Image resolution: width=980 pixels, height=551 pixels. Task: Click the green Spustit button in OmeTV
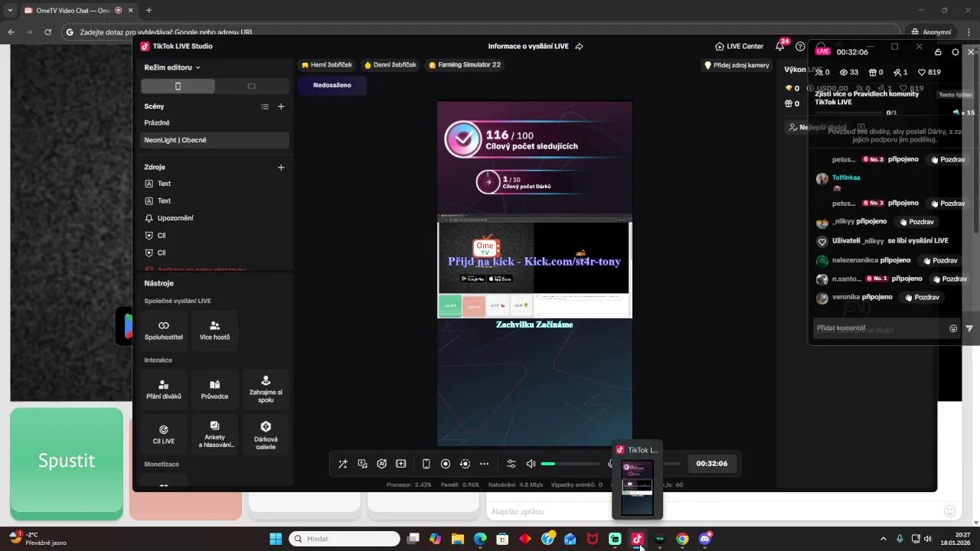(x=67, y=461)
